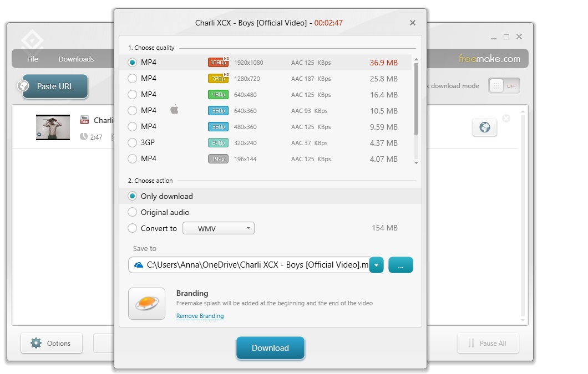Viewport: 588px width, 374px height.
Task: Click the YouTube source icon in list
Action: pos(84,120)
